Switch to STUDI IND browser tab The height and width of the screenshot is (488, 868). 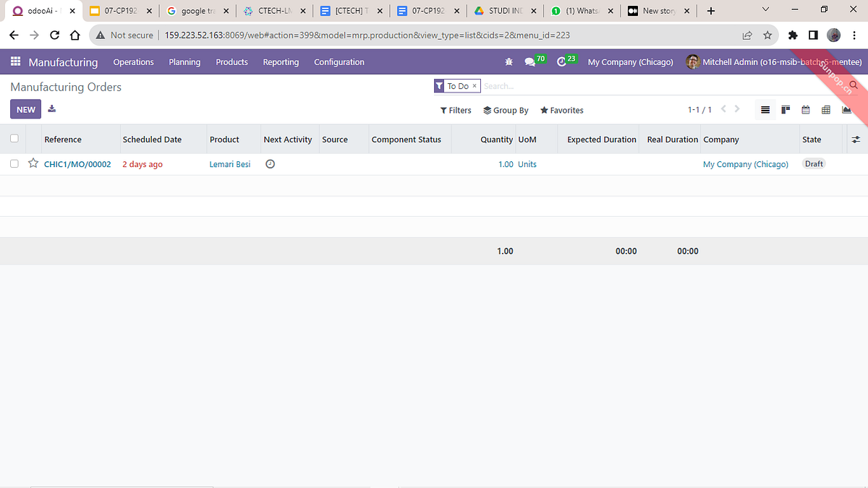505,11
